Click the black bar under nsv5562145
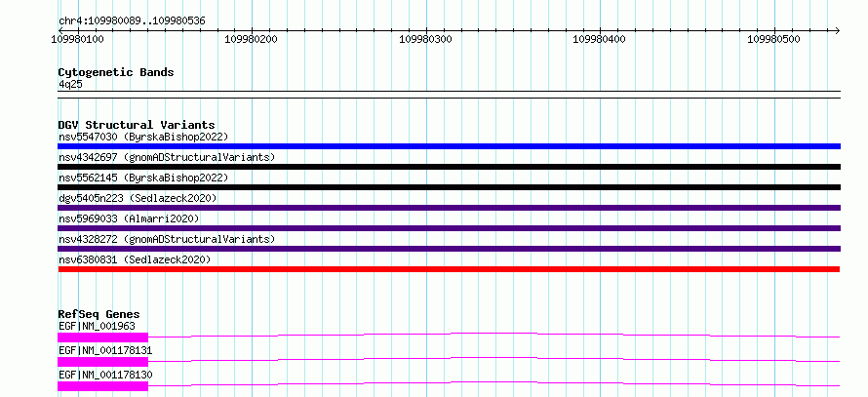This screenshot has width=868, height=397. pyautogui.click(x=449, y=187)
